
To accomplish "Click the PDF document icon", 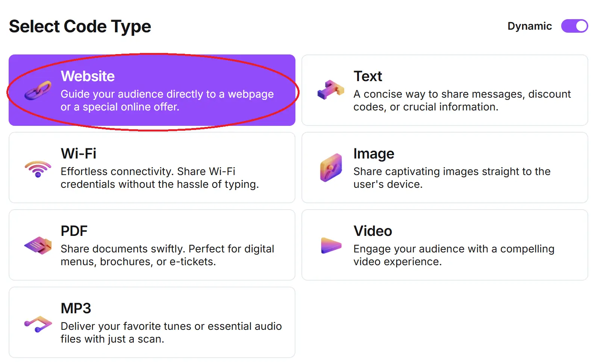I will [37, 245].
